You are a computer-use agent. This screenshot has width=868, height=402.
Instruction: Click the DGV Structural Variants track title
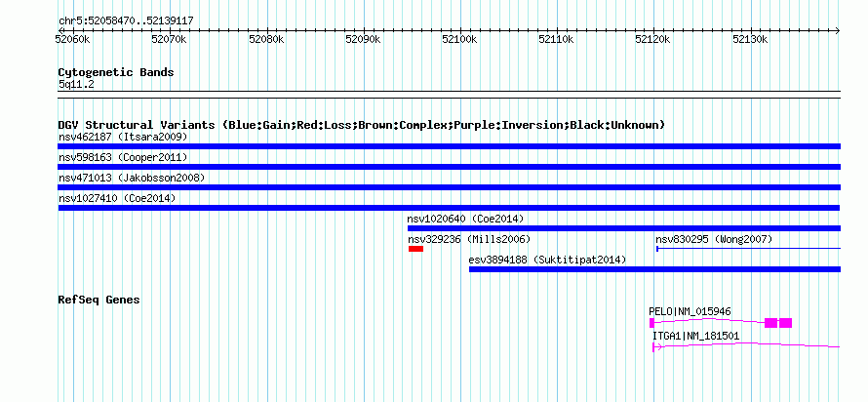(x=362, y=125)
